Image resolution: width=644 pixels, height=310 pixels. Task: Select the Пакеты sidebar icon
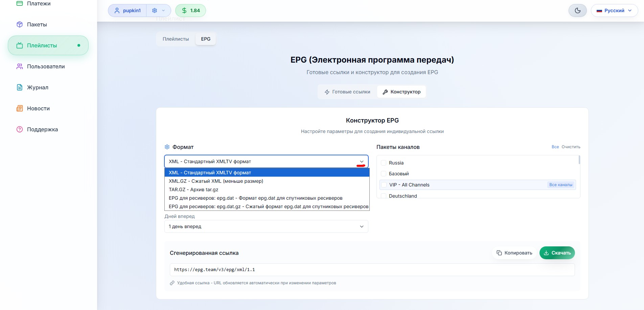20,24
